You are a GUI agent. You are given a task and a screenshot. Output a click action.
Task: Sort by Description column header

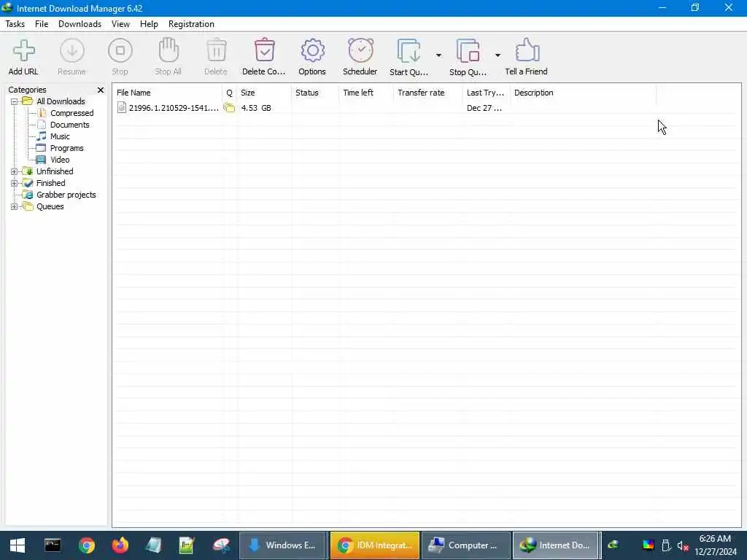[x=584, y=93]
